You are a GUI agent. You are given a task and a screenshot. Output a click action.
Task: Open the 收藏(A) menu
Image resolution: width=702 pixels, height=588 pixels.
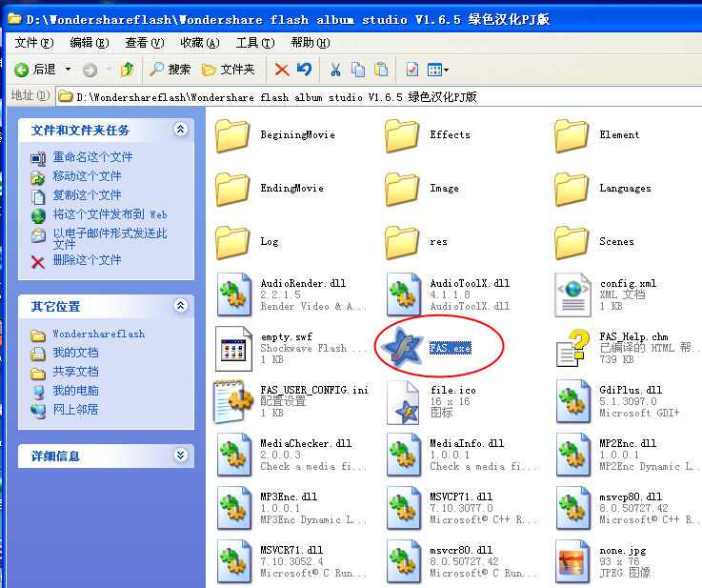click(x=200, y=43)
